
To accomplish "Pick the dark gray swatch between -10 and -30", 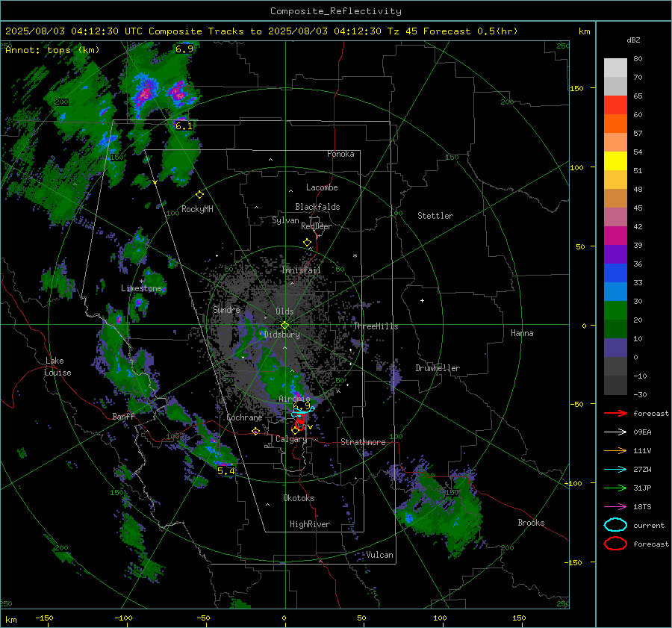I will pyautogui.click(x=615, y=385).
